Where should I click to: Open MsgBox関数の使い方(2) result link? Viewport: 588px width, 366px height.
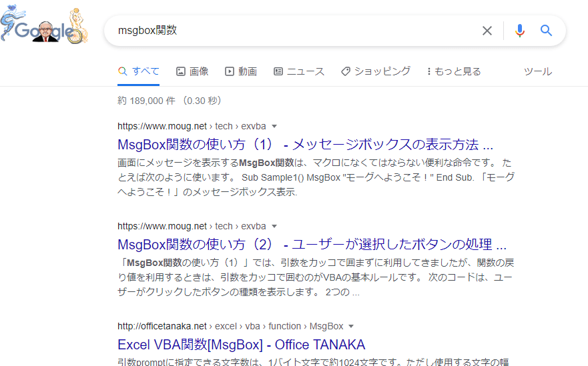[312, 245]
